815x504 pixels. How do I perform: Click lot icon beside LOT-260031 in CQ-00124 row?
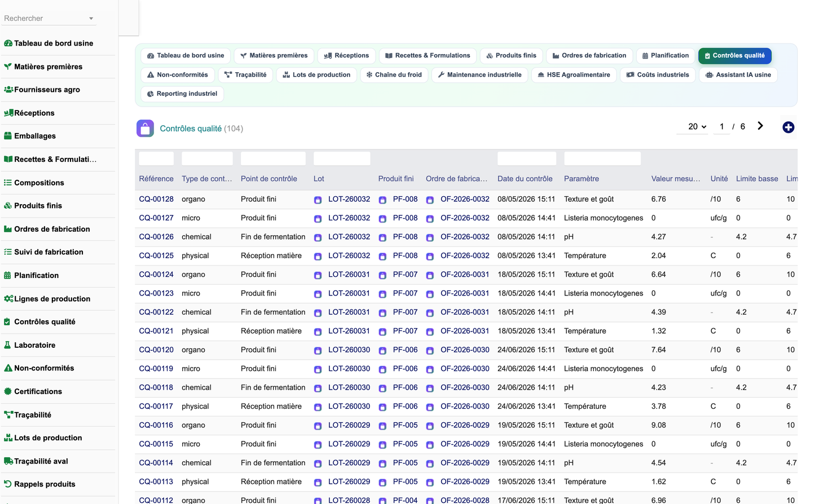pyautogui.click(x=318, y=276)
